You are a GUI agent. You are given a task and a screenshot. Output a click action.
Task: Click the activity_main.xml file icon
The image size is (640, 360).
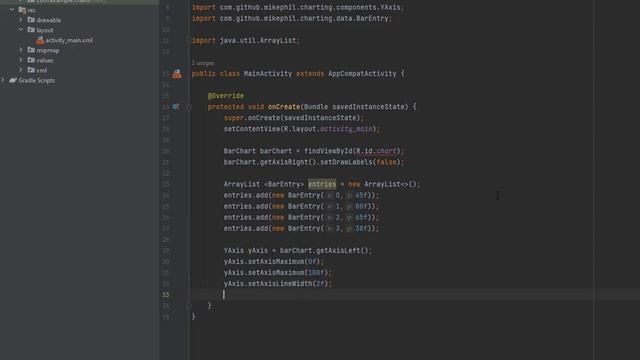(40, 40)
